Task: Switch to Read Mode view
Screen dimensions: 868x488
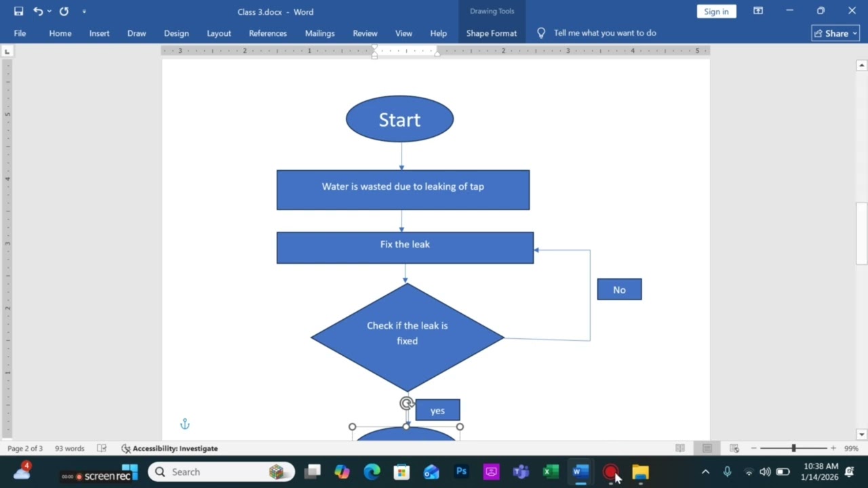Action: point(680,449)
